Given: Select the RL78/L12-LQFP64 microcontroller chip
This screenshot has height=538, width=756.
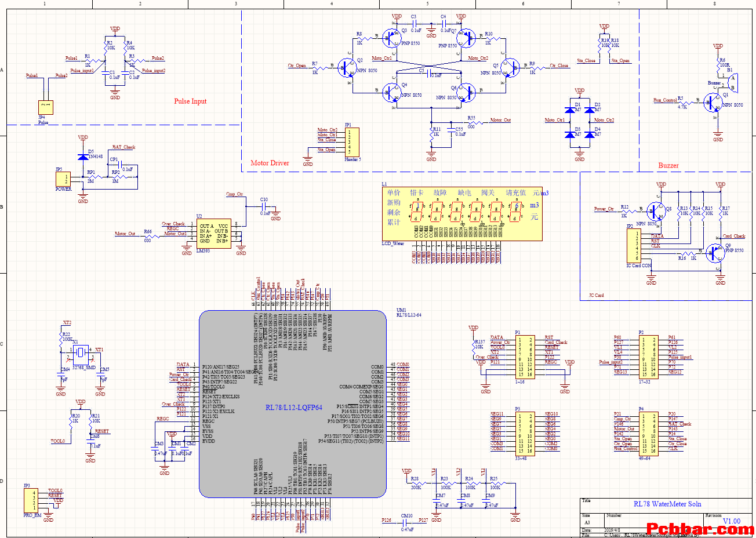Looking at the screenshot, I should (293, 404).
